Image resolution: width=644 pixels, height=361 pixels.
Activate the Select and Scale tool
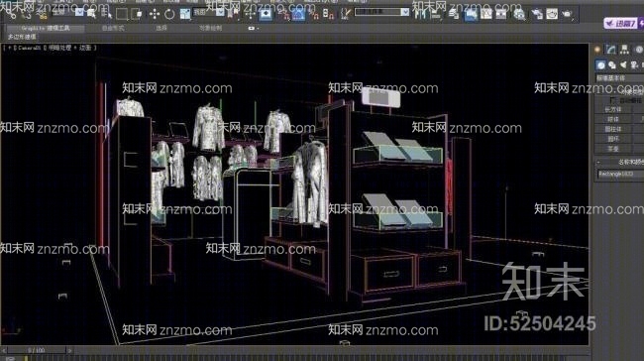[x=185, y=15]
